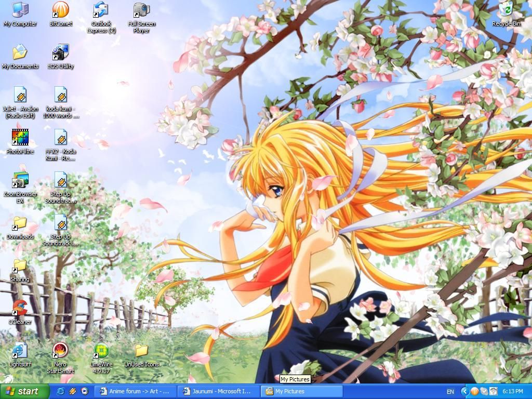Viewport: 532px width, 399px height.
Task: Click the grey Skype tray icon
Action: pos(484,391)
